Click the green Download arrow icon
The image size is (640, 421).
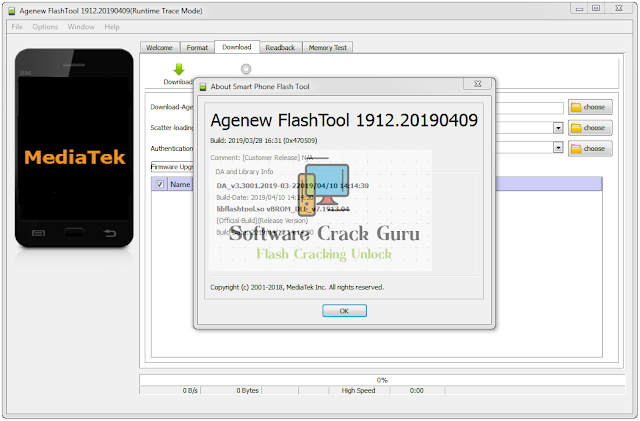point(179,69)
